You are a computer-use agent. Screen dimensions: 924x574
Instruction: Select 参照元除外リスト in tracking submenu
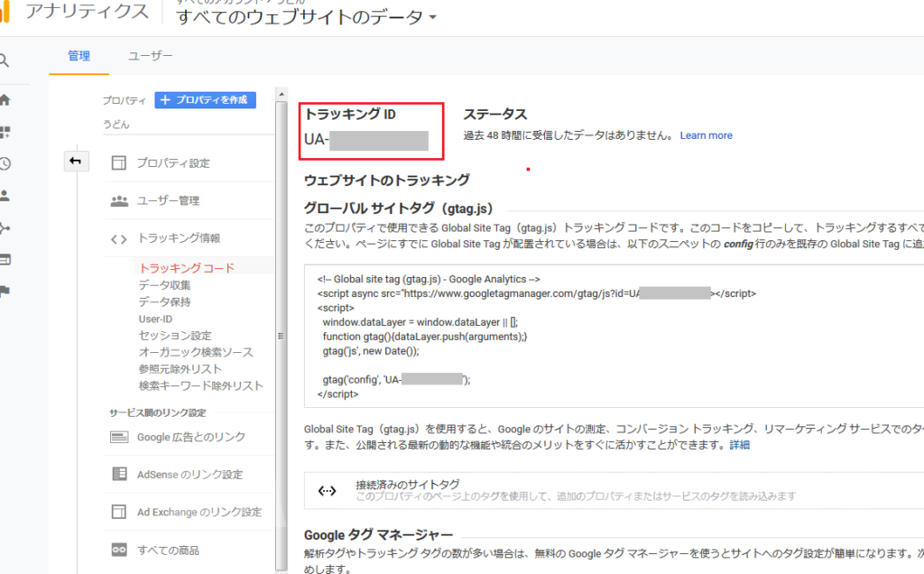point(180,369)
